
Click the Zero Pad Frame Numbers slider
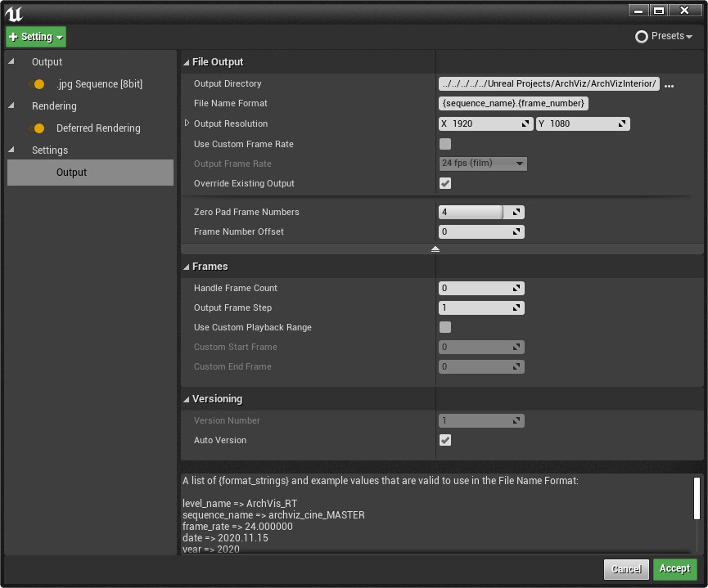tap(472, 212)
